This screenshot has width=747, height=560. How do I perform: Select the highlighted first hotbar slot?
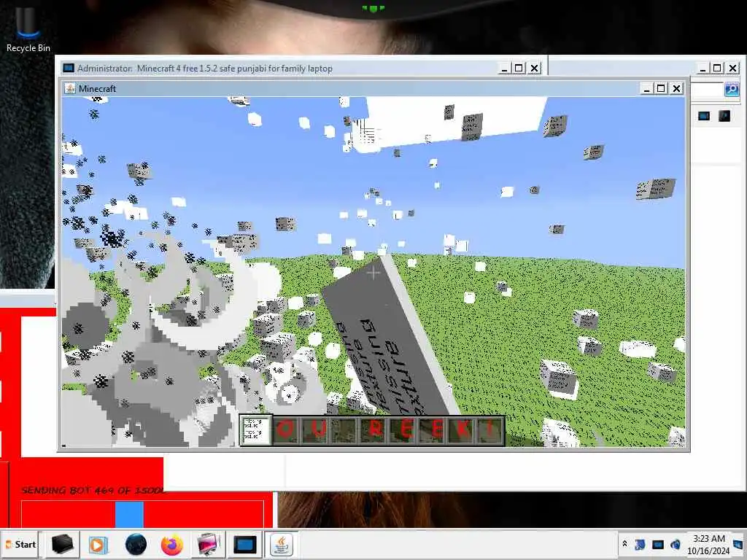click(x=256, y=430)
